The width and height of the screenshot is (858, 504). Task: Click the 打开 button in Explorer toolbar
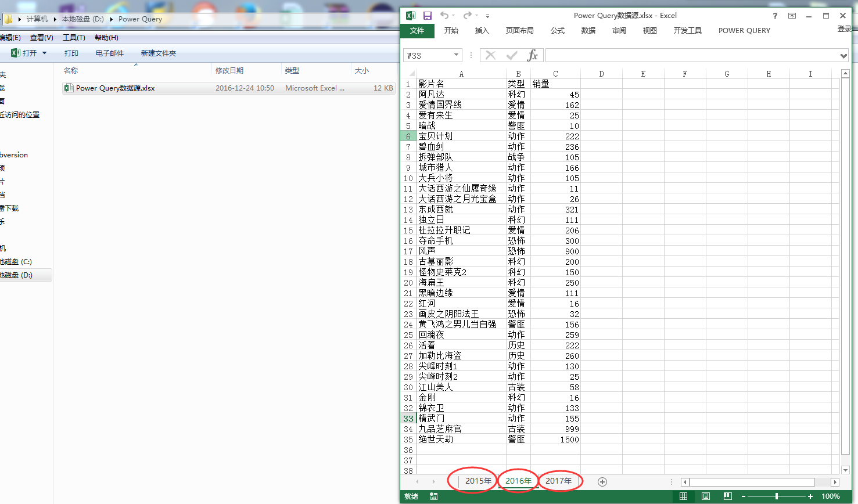point(25,53)
